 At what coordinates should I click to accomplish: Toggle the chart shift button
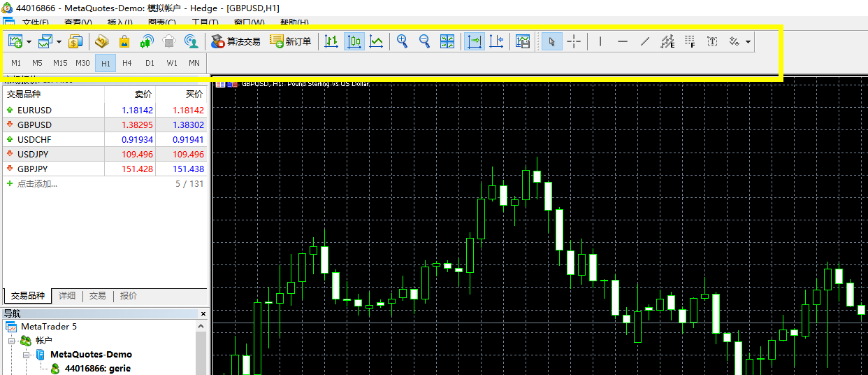point(496,42)
